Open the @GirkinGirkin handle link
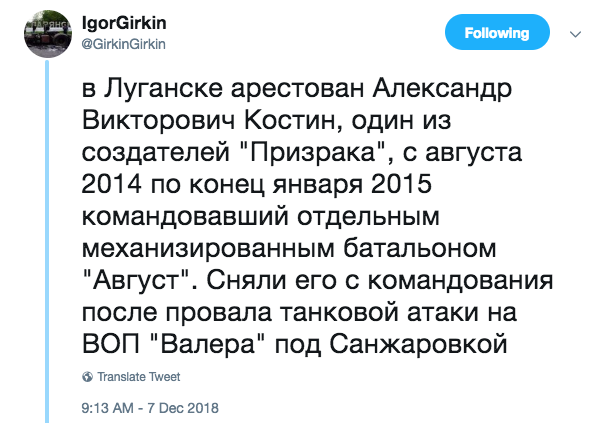The width and height of the screenshot is (599, 423). pyautogui.click(x=123, y=44)
